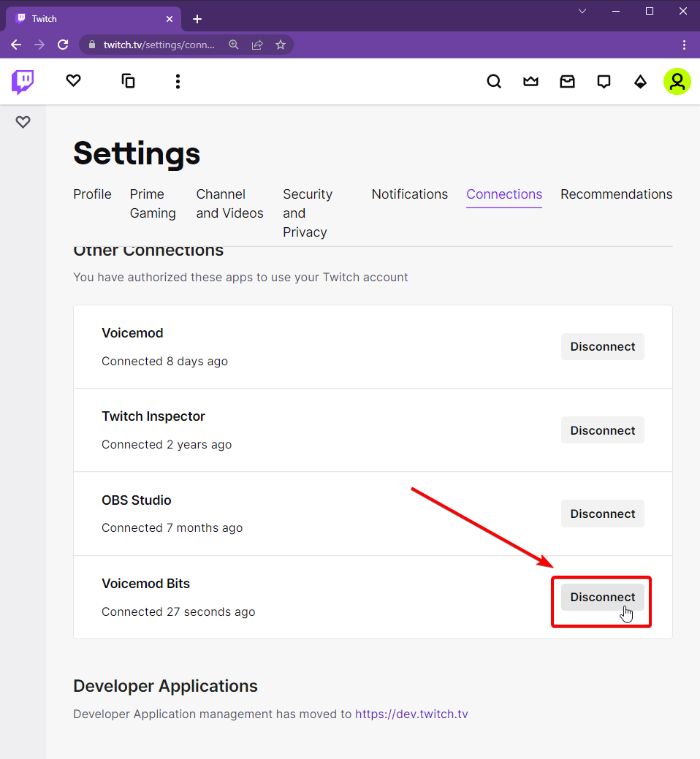Select the Twitch browser tab
Screen dimensions: 700x759
click(x=94, y=19)
